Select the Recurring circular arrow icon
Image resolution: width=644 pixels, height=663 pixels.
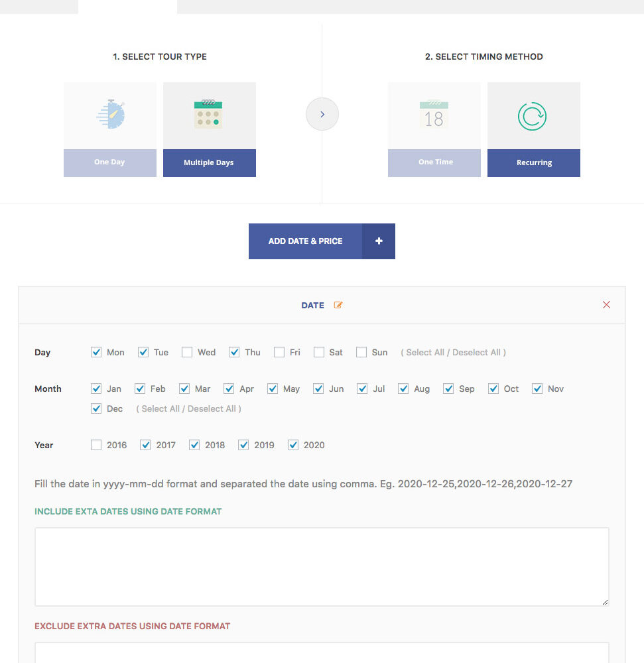pos(533,116)
